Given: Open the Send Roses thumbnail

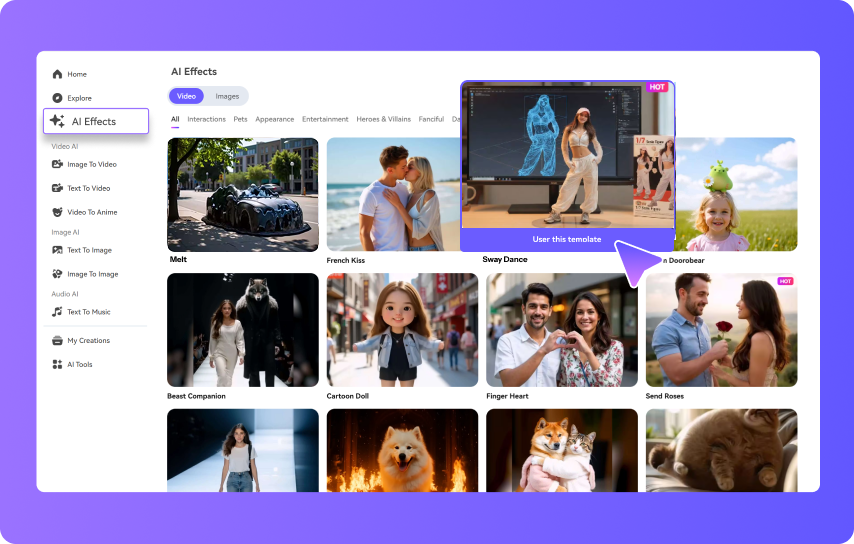Looking at the screenshot, I should [x=722, y=330].
